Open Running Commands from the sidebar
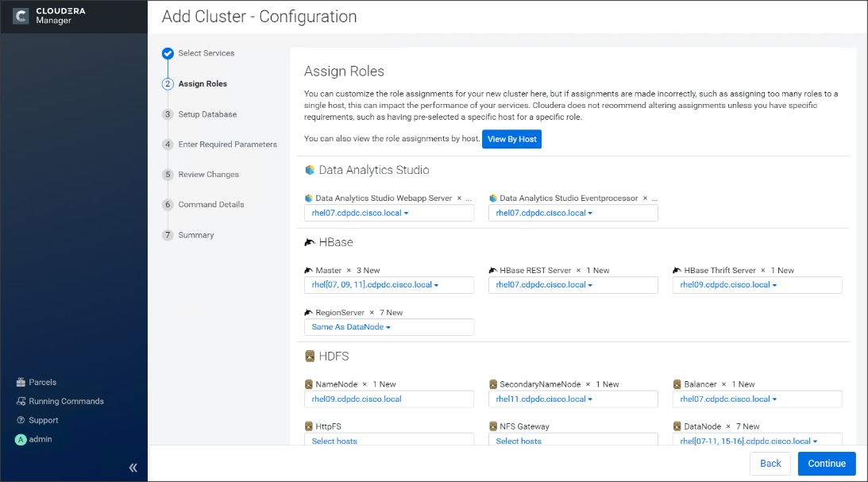Image resolution: width=868 pixels, height=482 pixels. click(x=67, y=401)
